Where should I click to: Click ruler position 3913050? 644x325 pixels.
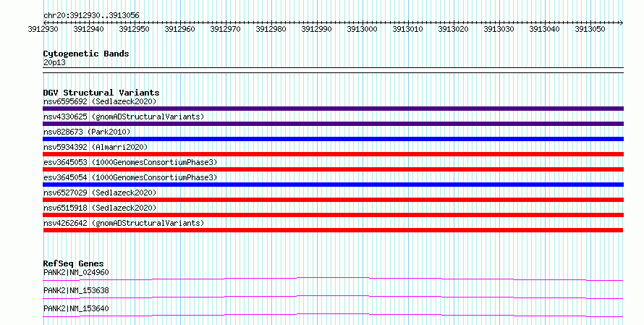coord(590,29)
